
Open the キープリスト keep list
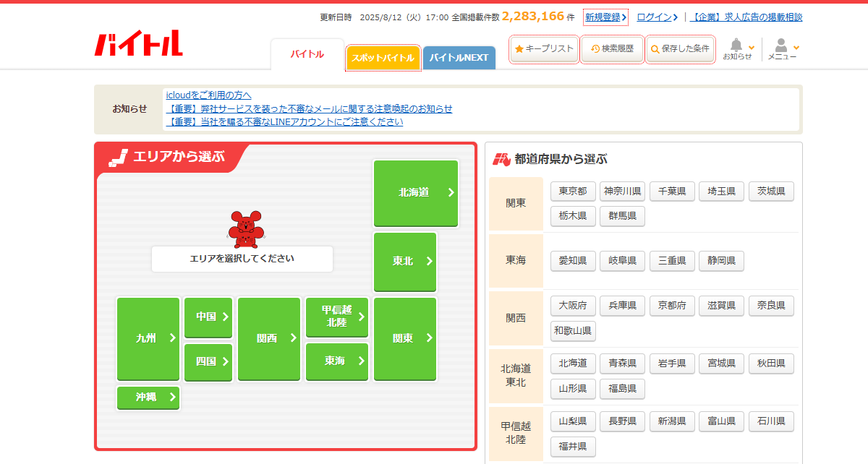[x=544, y=48]
